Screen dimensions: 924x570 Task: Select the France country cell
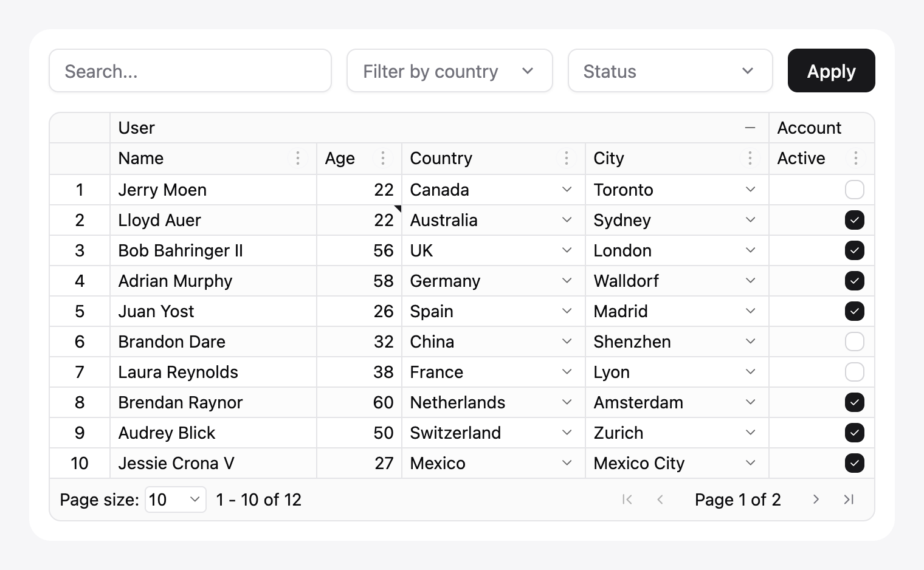pyautogui.click(x=494, y=372)
